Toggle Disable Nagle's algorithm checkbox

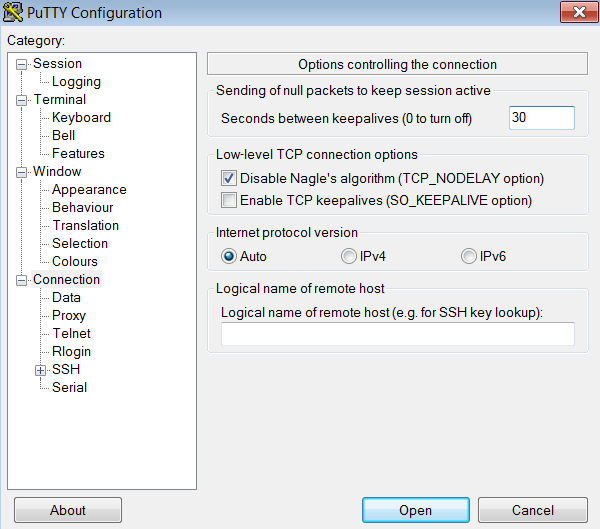(x=229, y=178)
